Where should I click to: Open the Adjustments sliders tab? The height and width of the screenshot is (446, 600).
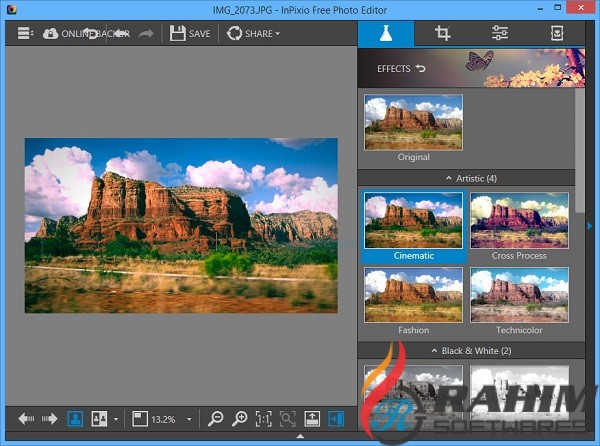coord(499,33)
